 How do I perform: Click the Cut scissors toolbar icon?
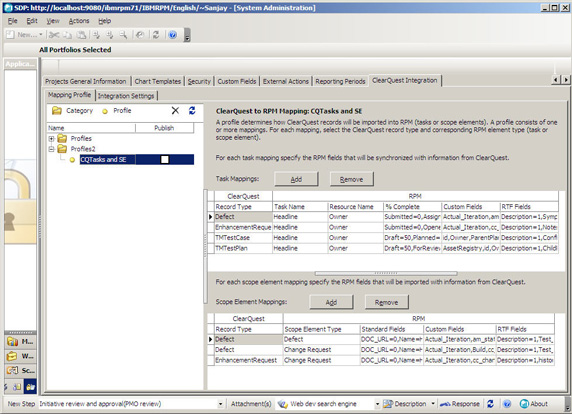(54, 35)
